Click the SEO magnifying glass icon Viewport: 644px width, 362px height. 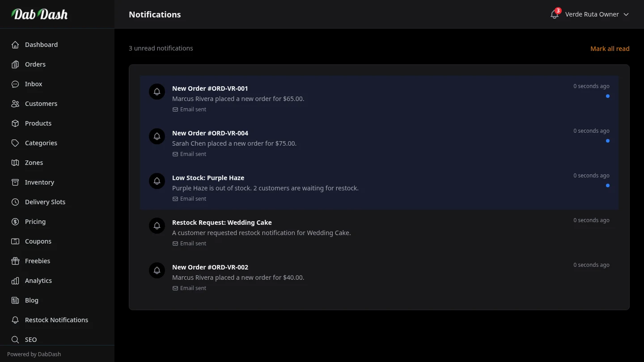click(15, 340)
